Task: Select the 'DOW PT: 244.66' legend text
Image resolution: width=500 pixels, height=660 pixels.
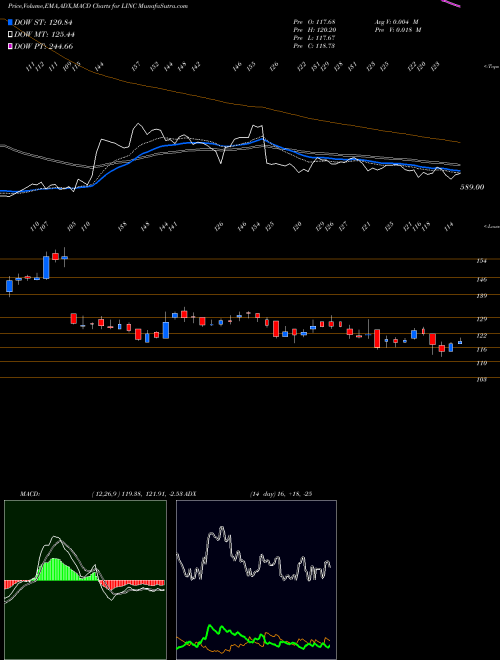Action: tap(44, 46)
